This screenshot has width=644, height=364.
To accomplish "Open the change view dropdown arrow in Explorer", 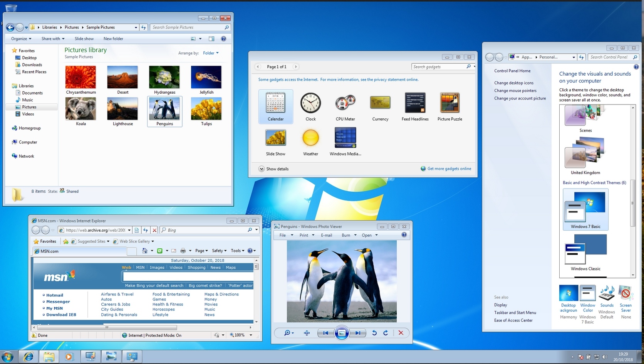I will [200, 39].
